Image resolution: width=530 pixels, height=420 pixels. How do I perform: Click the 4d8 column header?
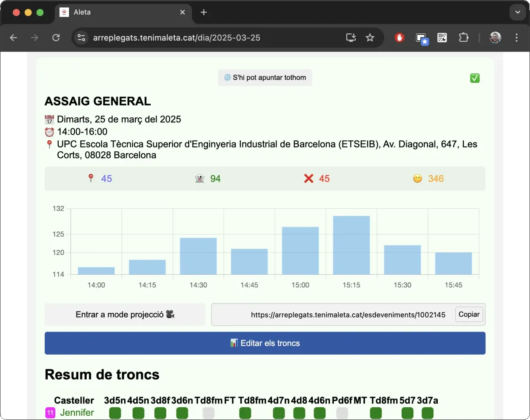(x=299, y=400)
